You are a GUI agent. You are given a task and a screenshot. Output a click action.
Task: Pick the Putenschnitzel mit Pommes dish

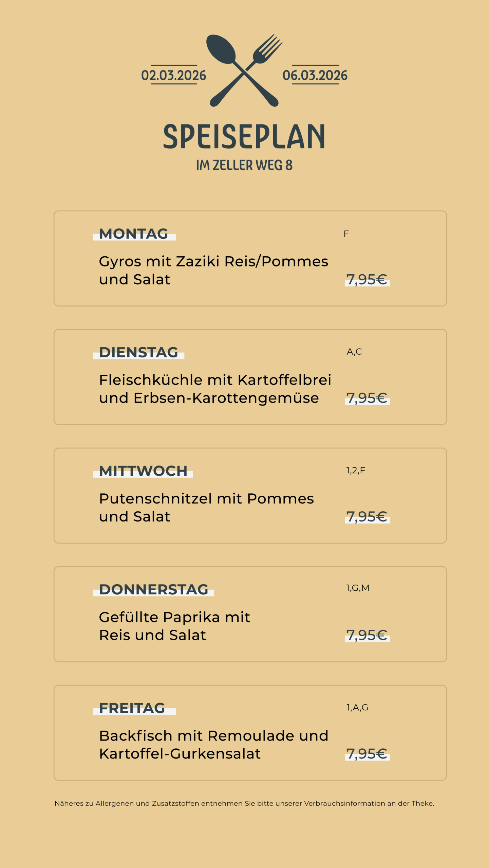206,508
